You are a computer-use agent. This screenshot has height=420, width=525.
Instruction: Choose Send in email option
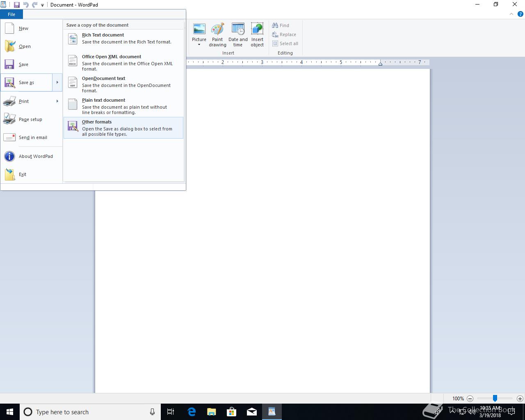(x=31, y=137)
